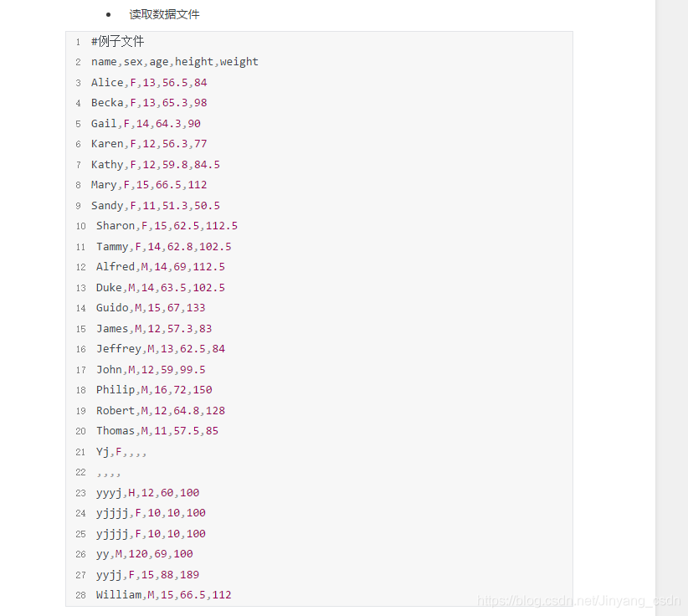Click the Thomas,M,11,57.5,85 line
This screenshot has height=616, width=688.
click(x=157, y=431)
